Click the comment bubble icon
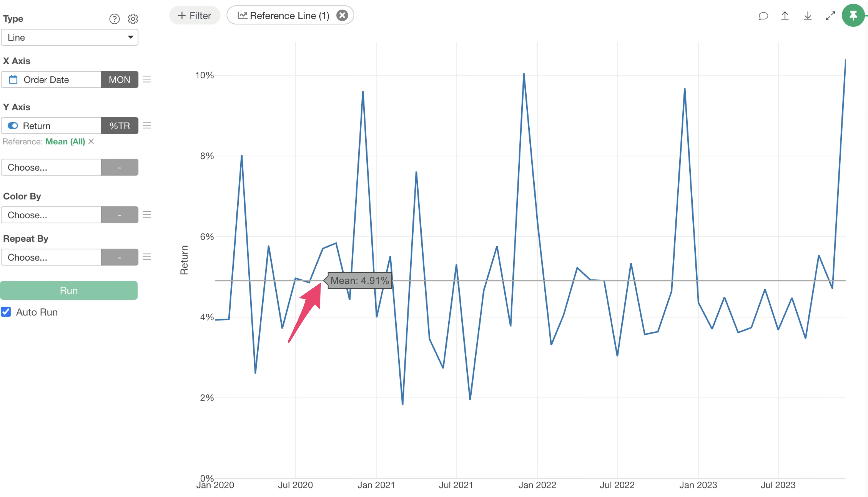This screenshot has height=497, width=868. point(763,16)
